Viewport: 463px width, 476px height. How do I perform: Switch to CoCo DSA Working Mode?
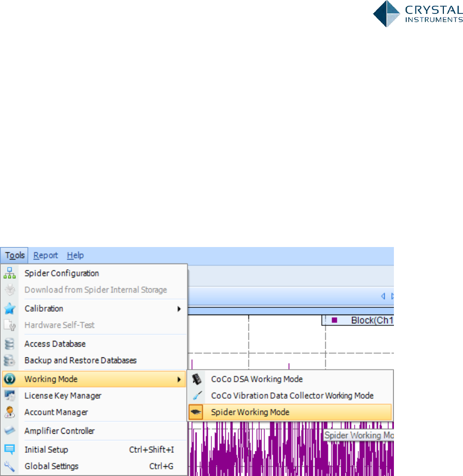pyautogui.click(x=290, y=379)
